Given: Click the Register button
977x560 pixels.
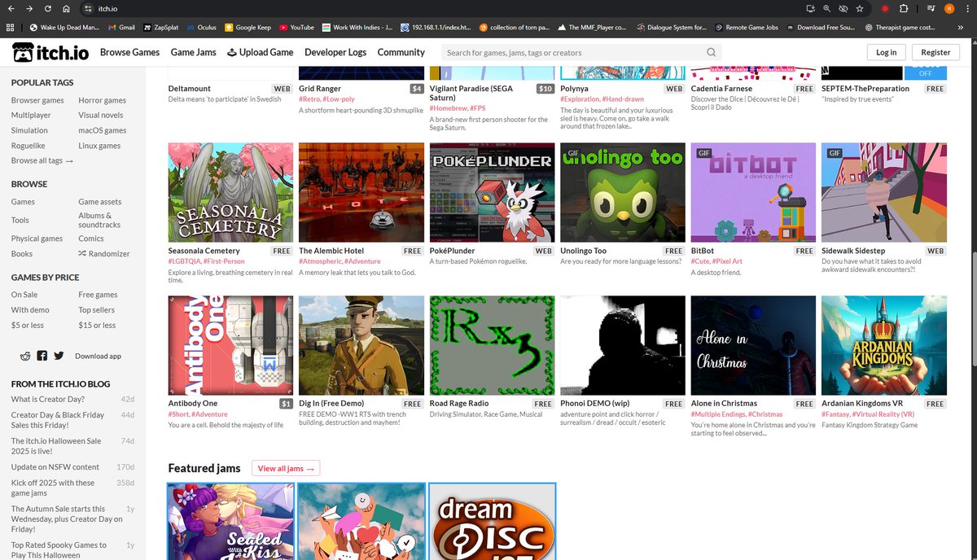Looking at the screenshot, I should pyautogui.click(x=935, y=52).
